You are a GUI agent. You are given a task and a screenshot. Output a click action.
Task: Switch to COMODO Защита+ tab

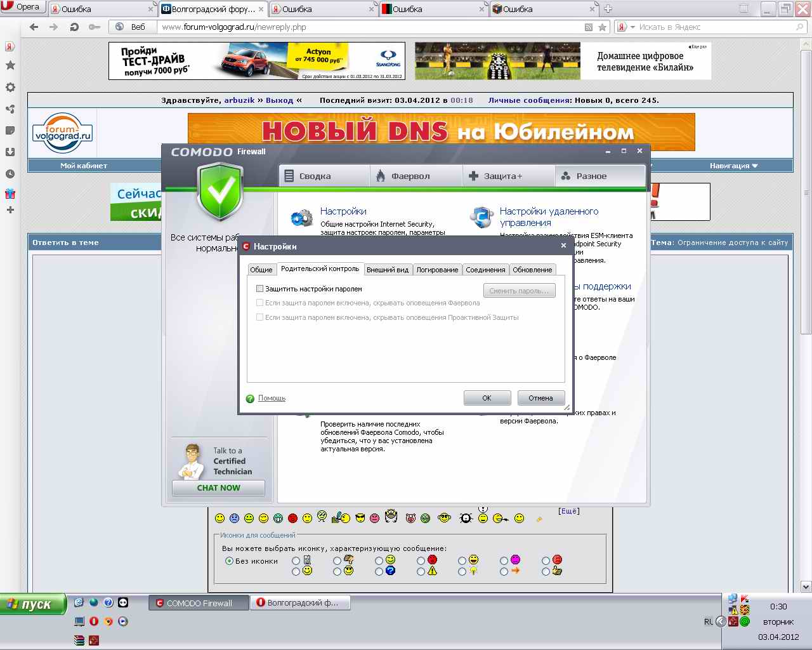pos(509,176)
